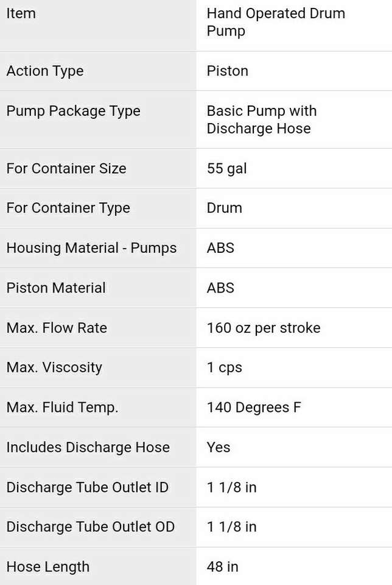
Task: Click the "Discharge Tube Outlet ID" label
Action: pos(87,487)
